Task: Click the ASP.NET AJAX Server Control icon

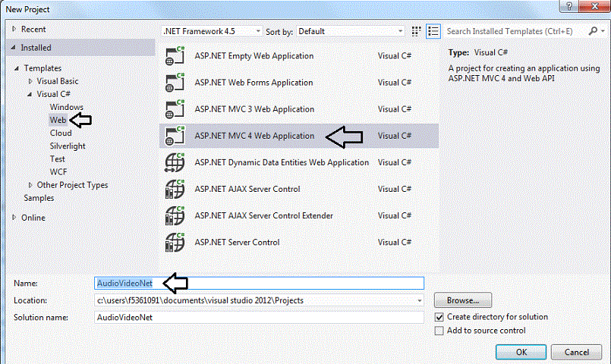Action: 175,189
